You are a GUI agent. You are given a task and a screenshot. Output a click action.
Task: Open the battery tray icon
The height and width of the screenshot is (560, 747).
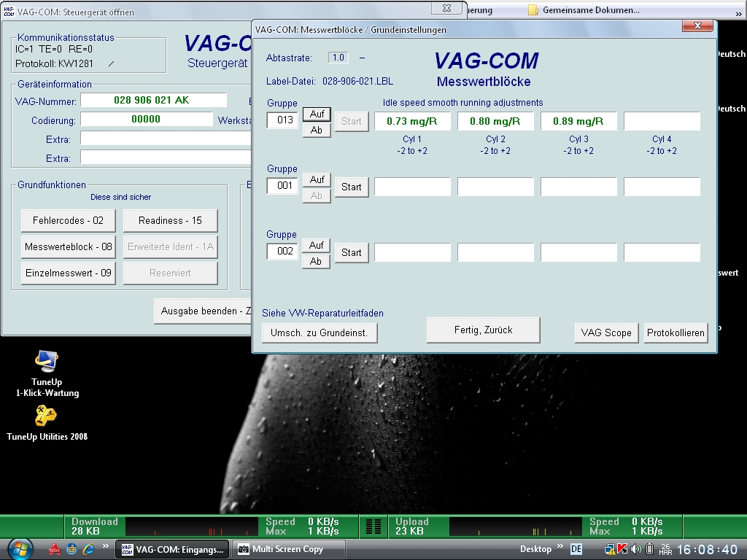pyautogui.click(x=649, y=550)
